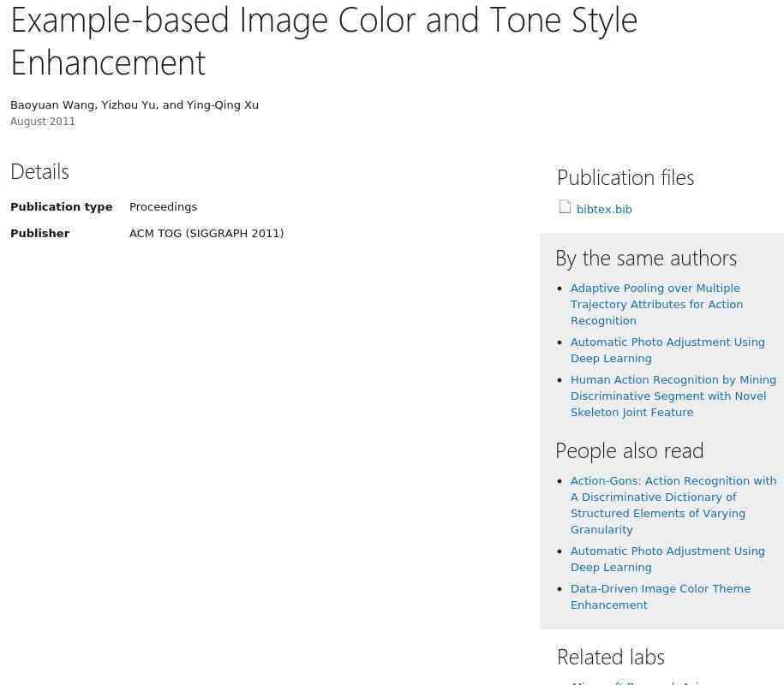
Task: Open the Action-Gons: Action Recognition paper link
Action: pos(673,505)
